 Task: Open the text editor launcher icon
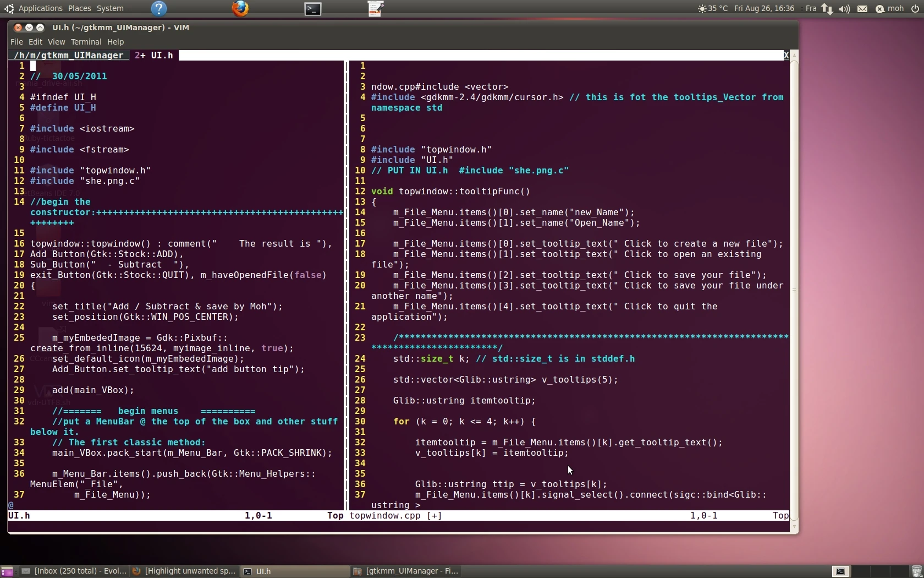click(x=376, y=9)
